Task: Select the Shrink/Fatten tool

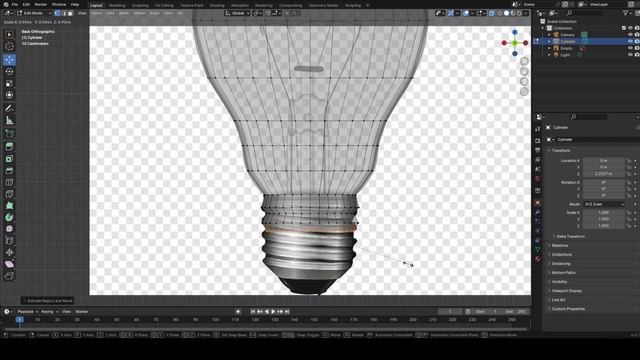Action: [9, 253]
